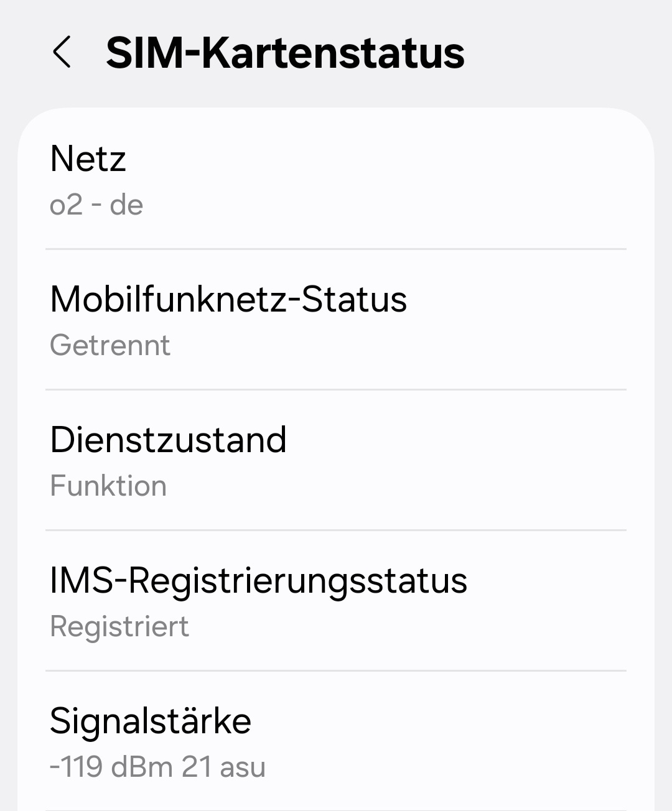The height and width of the screenshot is (811, 672).
Task: Click the IMS-Registrierungsstatus heading label
Action: (258, 581)
